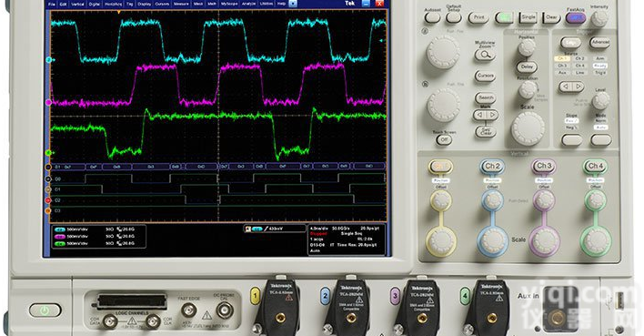This screenshot has width=644, height=336.
Task: Push the Autoset button
Action: click(x=432, y=17)
